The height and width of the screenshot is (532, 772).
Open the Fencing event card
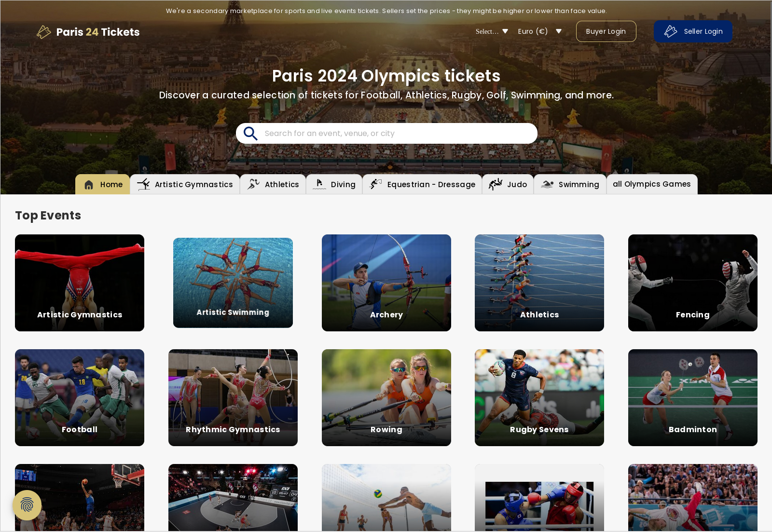tap(693, 283)
